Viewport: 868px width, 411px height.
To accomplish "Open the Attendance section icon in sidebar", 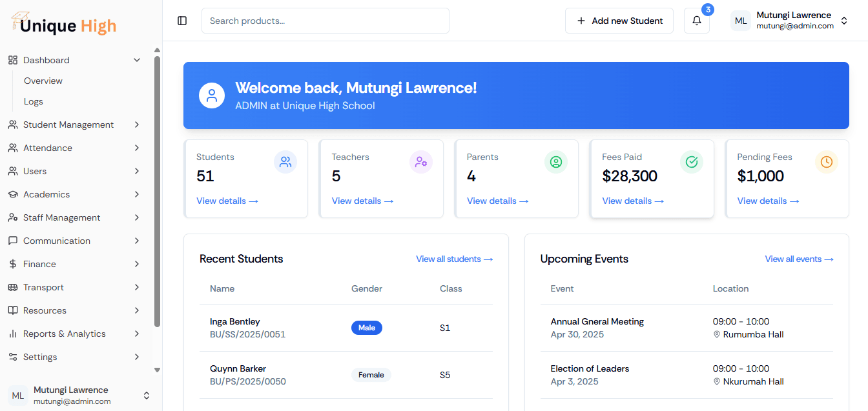I will pyautogui.click(x=13, y=148).
